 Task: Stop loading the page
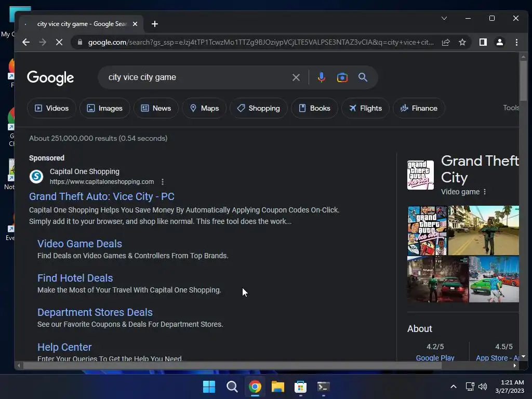[x=59, y=42]
